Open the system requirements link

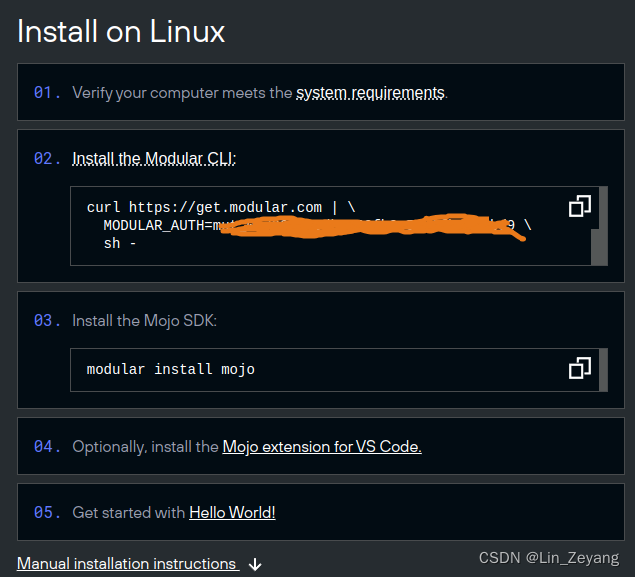(x=370, y=93)
